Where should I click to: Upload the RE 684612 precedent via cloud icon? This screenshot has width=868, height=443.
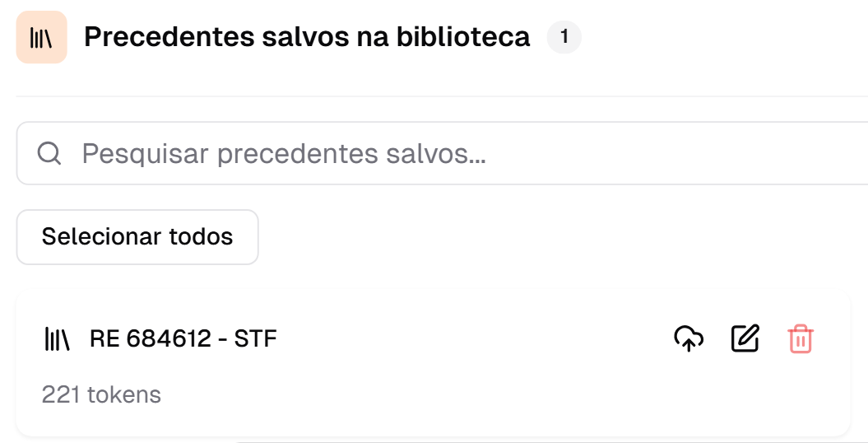(689, 338)
